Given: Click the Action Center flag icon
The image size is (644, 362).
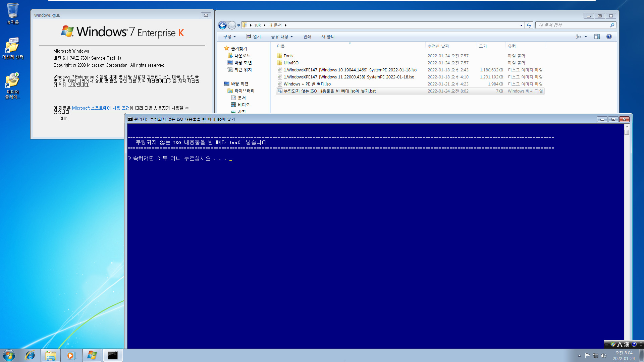Looking at the screenshot, I should click(587, 356).
